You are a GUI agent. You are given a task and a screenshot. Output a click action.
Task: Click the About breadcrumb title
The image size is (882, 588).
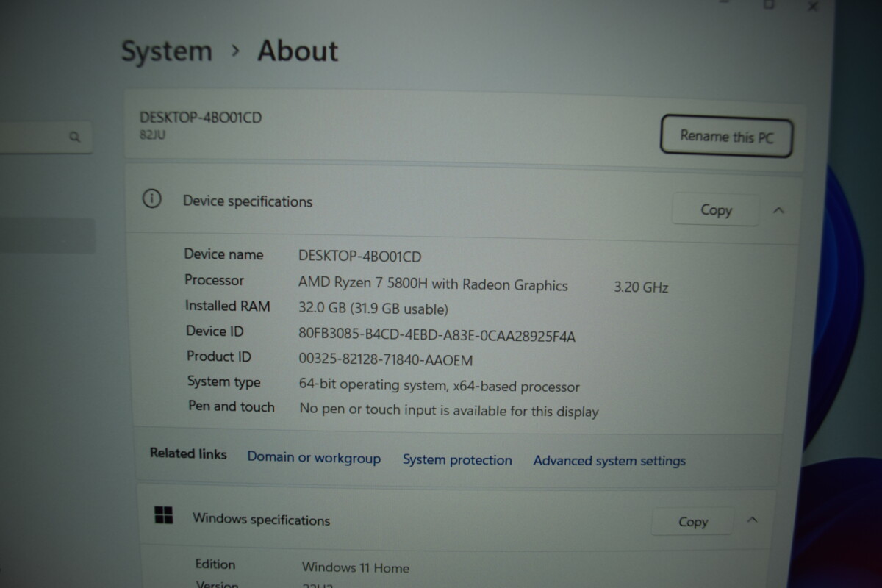click(x=298, y=51)
